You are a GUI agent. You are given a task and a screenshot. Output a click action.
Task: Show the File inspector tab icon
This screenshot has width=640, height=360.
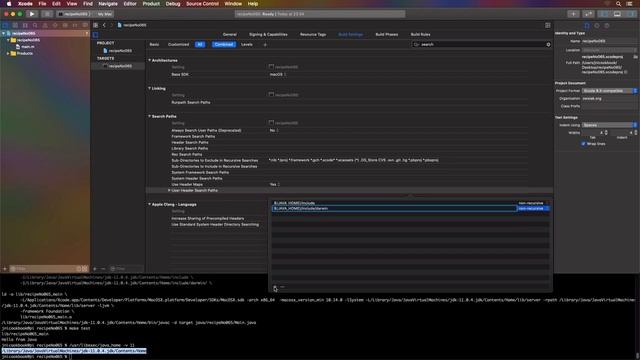coord(587,25)
